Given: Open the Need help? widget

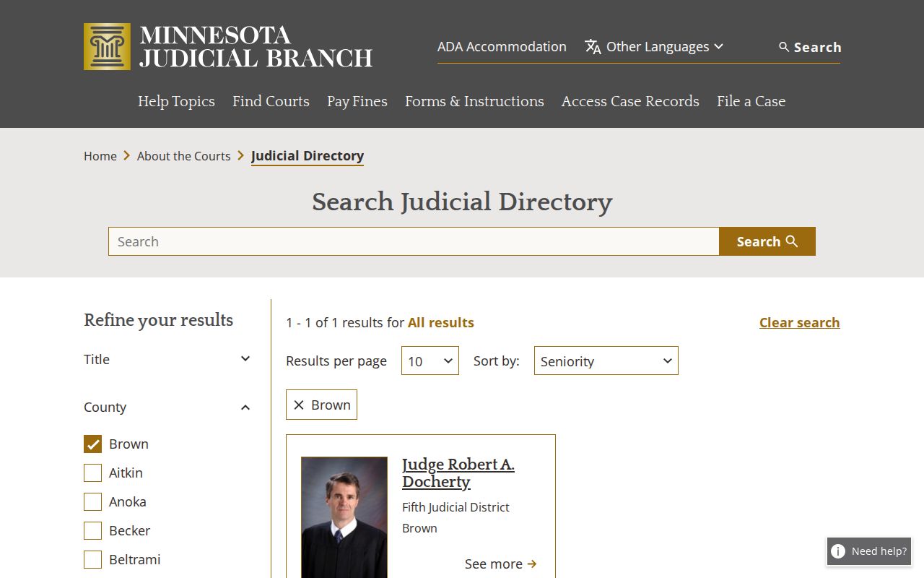Looking at the screenshot, I should [869, 551].
